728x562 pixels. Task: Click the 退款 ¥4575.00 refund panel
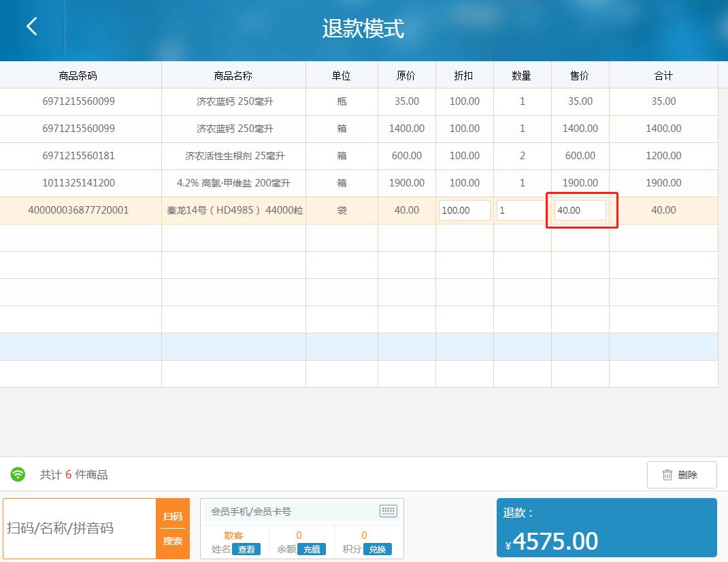pos(606,528)
